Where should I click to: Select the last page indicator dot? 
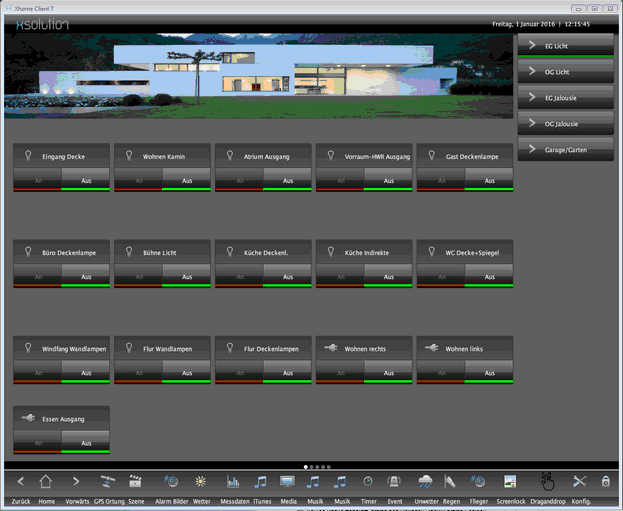click(x=329, y=467)
